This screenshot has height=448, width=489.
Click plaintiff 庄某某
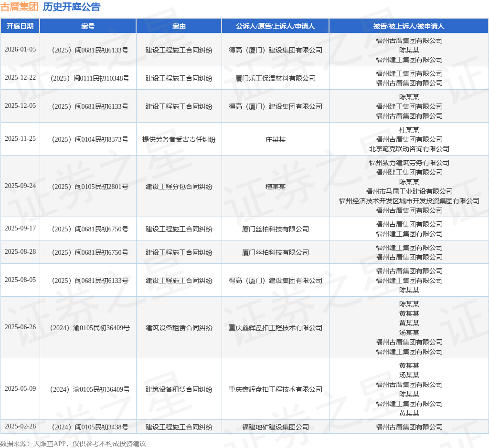(x=276, y=139)
